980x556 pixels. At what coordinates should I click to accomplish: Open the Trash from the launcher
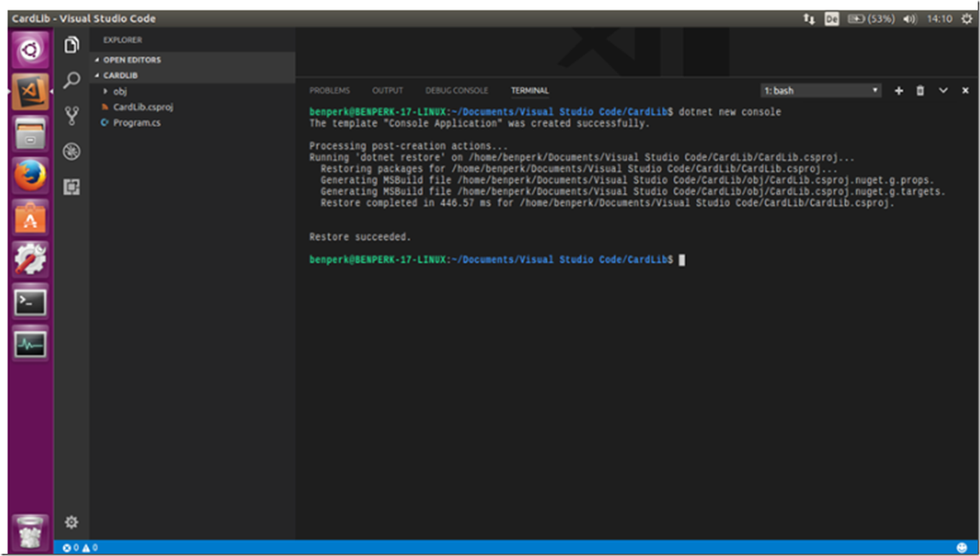[x=30, y=532]
